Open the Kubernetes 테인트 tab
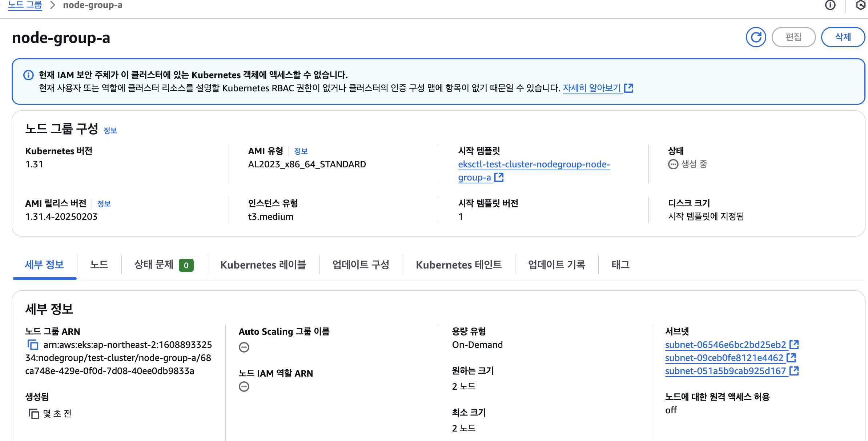This screenshot has height=441, width=868. (459, 265)
